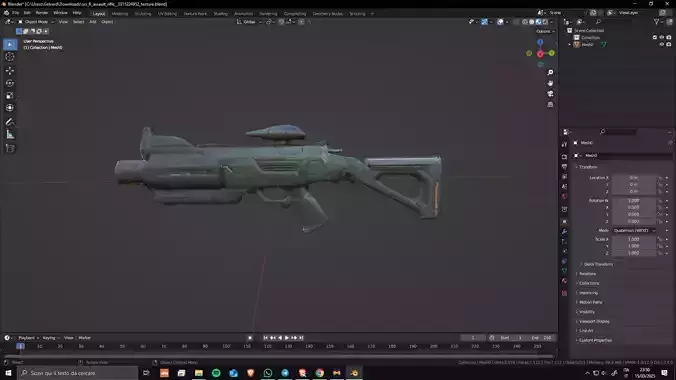Disable Collection in renders camera icon
The image size is (676, 380).
point(669,38)
